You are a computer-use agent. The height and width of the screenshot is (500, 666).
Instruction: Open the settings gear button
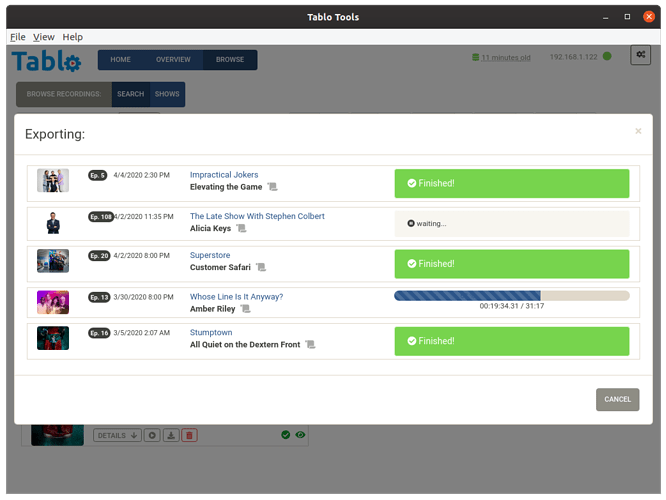pyautogui.click(x=640, y=55)
